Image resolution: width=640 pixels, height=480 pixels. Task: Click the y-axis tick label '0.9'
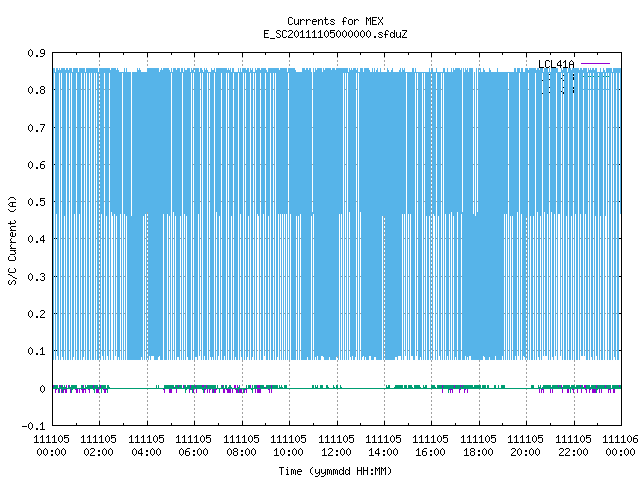pyautogui.click(x=36, y=53)
